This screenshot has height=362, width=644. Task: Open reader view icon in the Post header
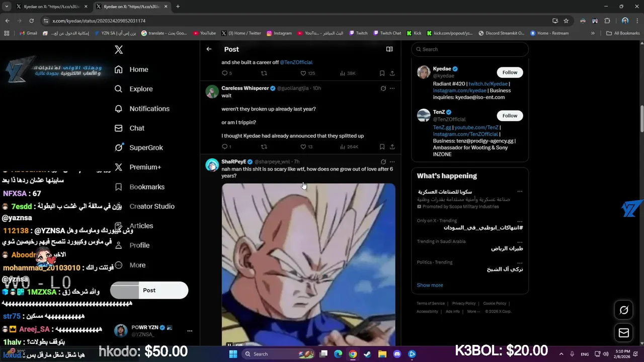389,49
